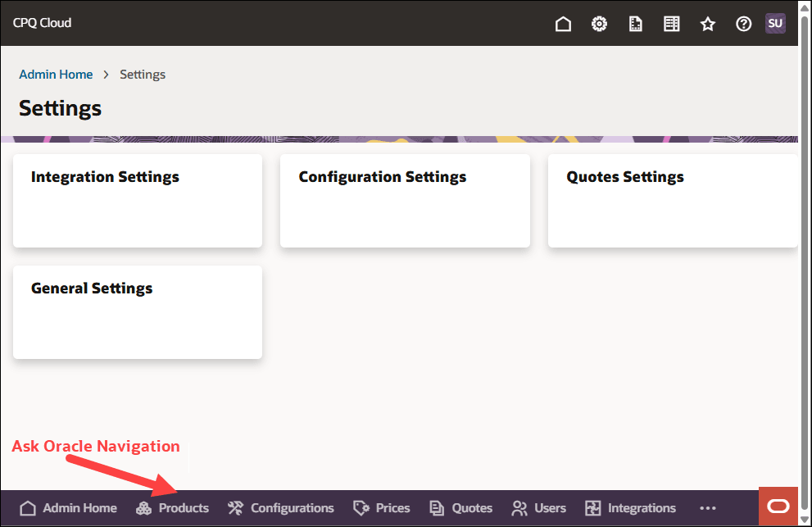Click the SU user avatar

(775, 23)
